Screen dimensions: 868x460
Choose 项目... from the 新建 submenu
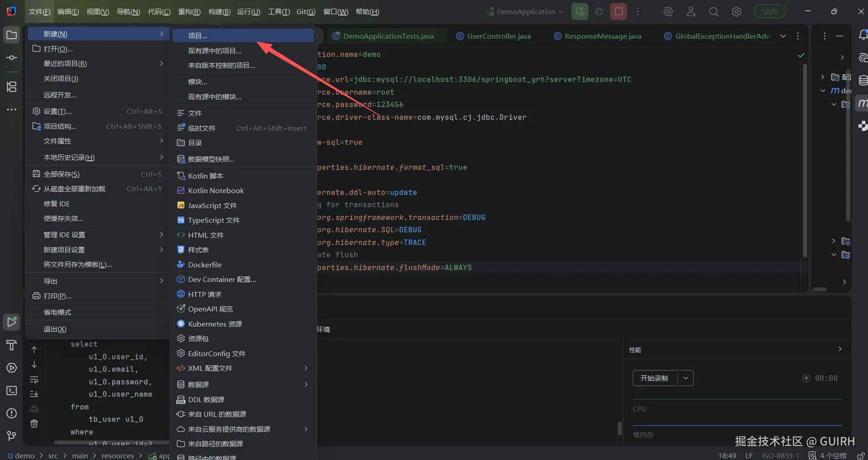(244, 36)
